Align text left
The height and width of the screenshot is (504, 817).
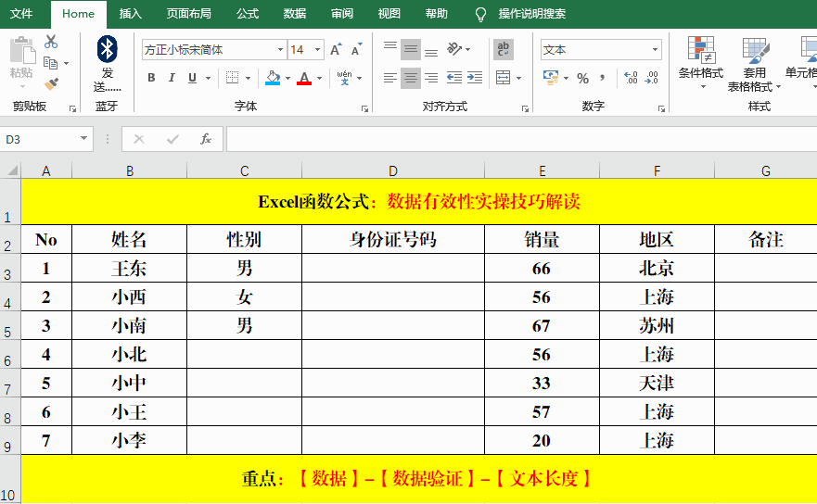coord(390,78)
